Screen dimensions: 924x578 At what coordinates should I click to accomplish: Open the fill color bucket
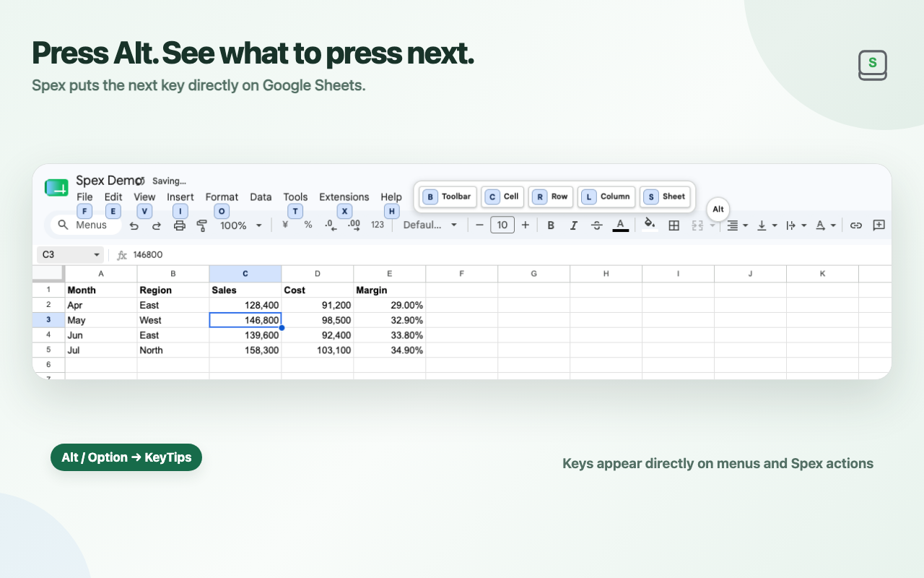650,224
